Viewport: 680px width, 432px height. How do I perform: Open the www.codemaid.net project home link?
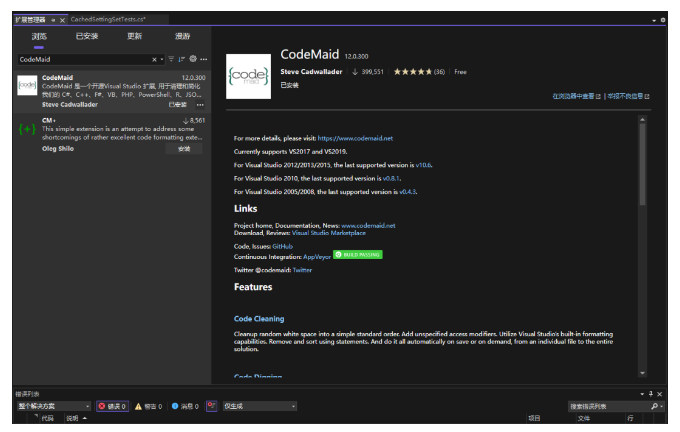pyautogui.click(x=368, y=226)
